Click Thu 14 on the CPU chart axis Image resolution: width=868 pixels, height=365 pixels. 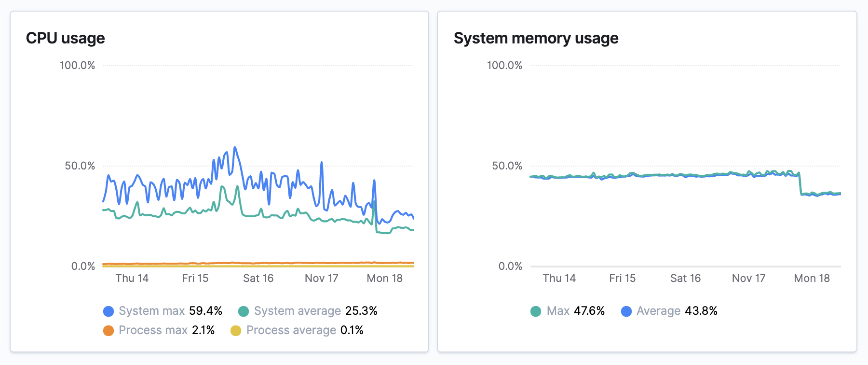(132, 279)
